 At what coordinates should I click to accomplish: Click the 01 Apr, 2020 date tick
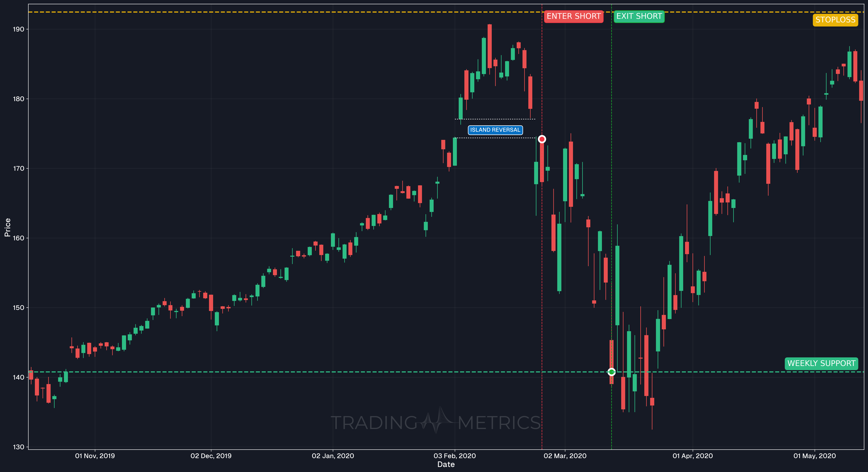[x=693, y=456]
